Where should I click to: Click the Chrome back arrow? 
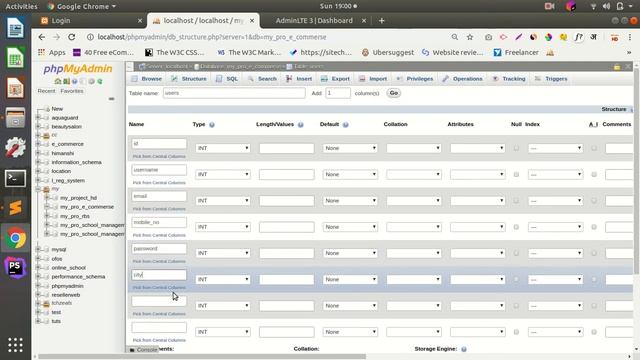[x=42, y=37]
